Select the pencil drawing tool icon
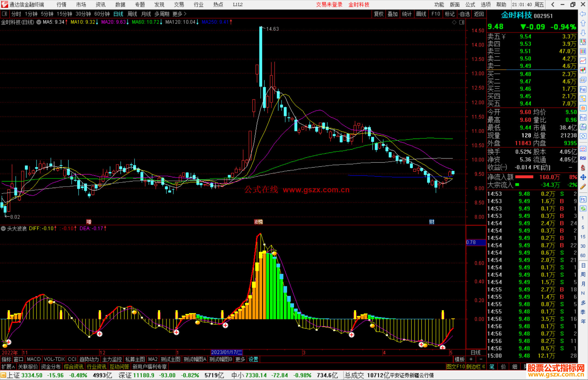The image size is (588, 380). [583, 187]
